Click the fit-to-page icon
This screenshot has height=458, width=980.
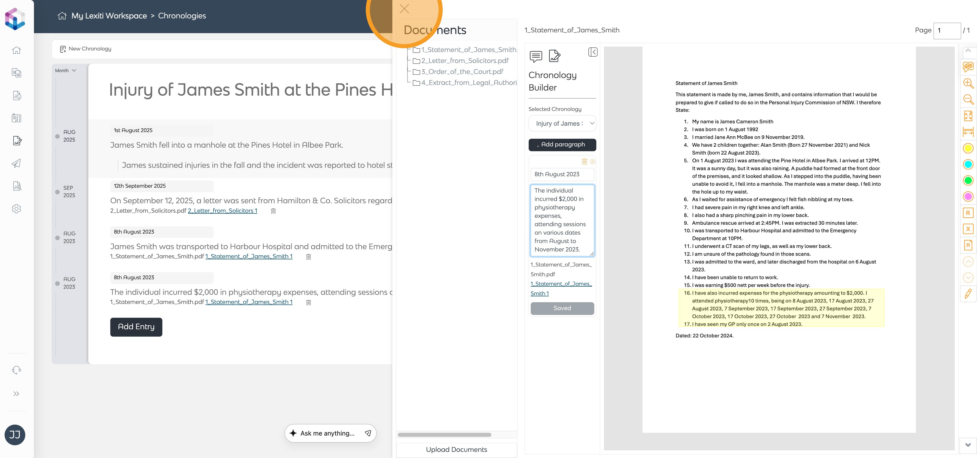tap(968, 116)
